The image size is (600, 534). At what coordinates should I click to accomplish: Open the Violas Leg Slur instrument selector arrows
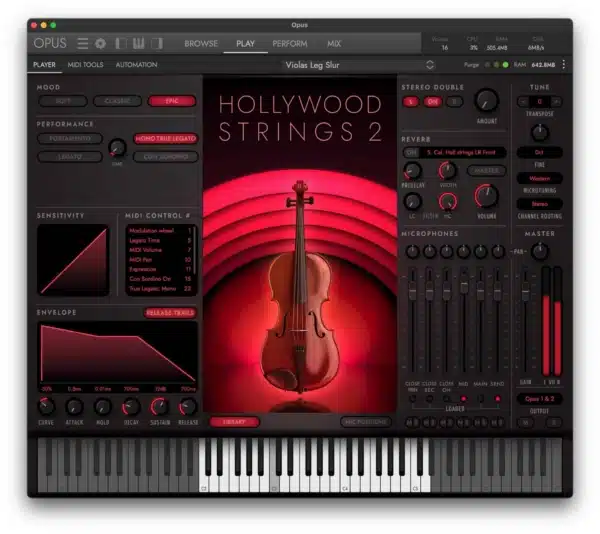point(430,65)
